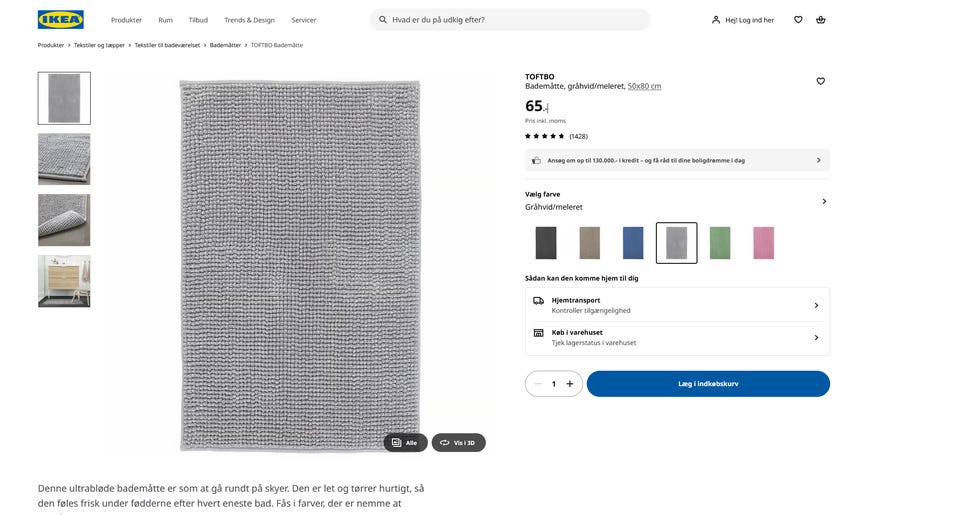This screenshot has height=515, width=960.
Task: Open the shopping basket icon in header
Action: click(x=821, y=20)
